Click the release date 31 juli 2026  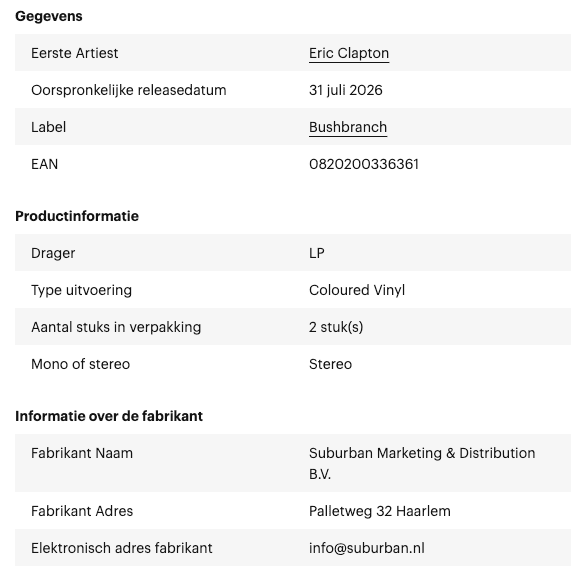[x=345, y=90]
